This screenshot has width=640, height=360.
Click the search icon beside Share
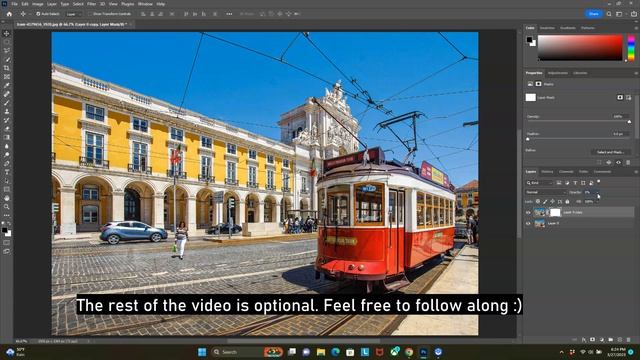point(609,14)
